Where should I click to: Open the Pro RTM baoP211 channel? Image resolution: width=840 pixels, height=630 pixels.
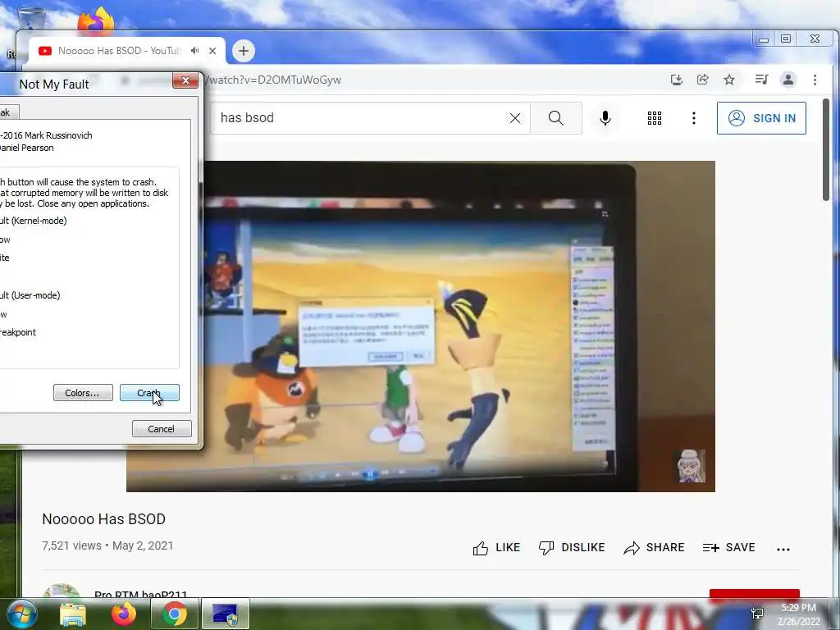141,594
